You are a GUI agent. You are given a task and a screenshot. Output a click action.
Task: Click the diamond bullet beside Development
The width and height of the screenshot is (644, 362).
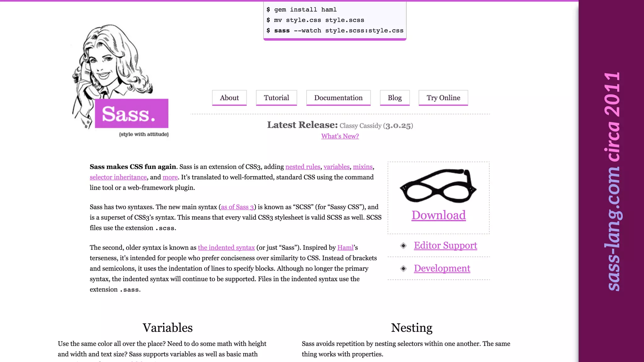pos(403,269)
